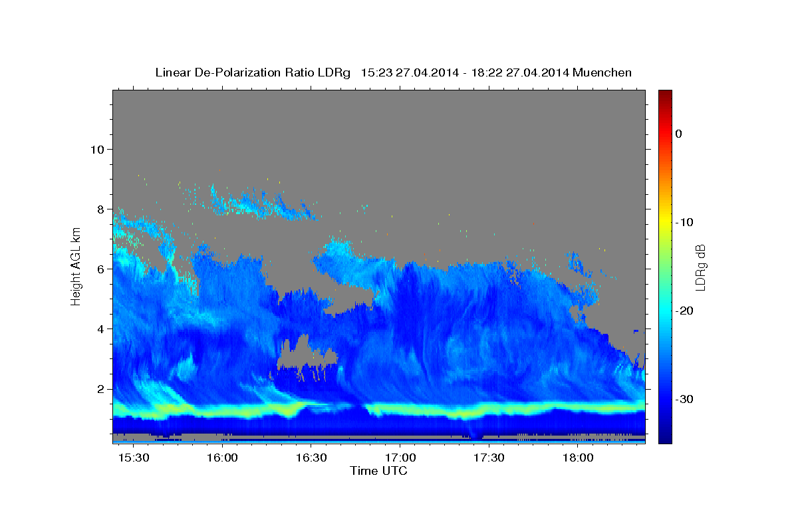The image size is (798, 532).
Task: Click the "Time UTC" axis label
Action: coord(378,471)
